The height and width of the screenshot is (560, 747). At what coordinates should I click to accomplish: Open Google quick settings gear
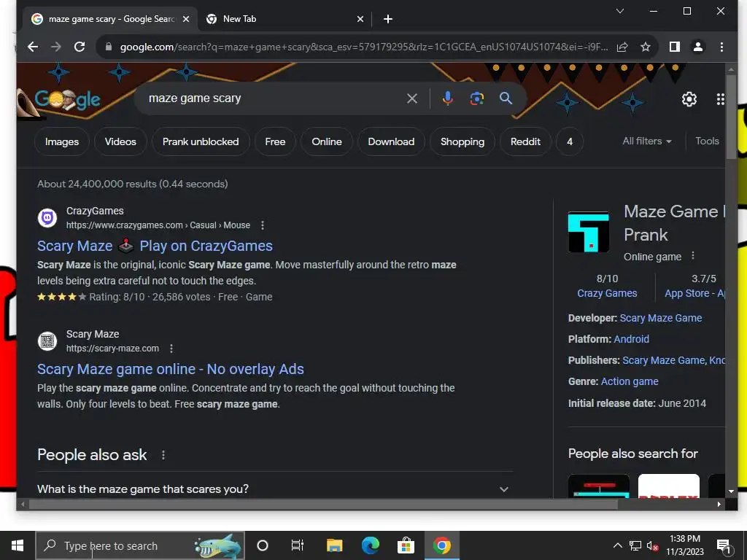pos(689,99)
